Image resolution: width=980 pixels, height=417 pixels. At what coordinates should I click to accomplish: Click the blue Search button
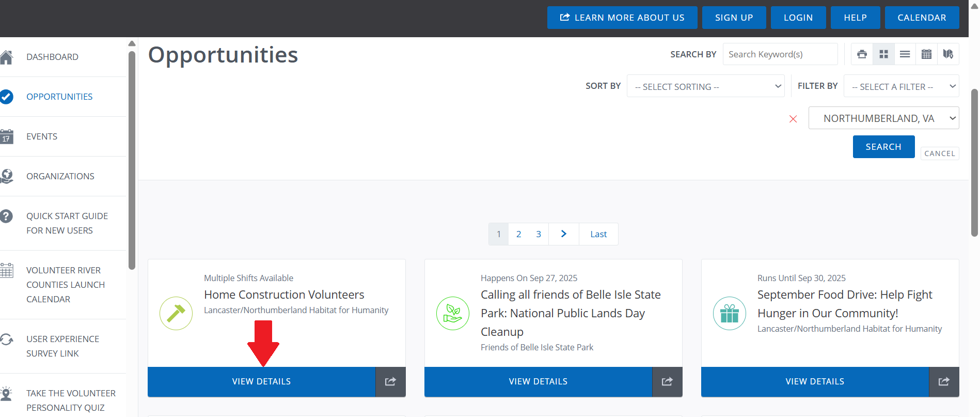(883, 147)
